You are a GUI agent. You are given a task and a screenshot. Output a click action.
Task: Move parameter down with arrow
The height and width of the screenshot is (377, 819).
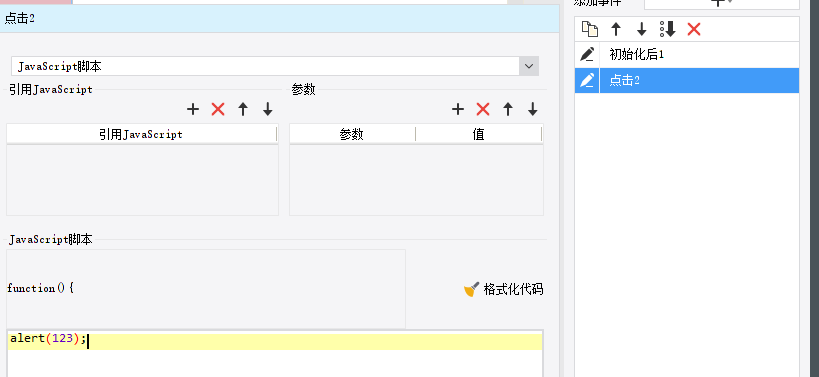pyautogui.click(x=533, y=109)
